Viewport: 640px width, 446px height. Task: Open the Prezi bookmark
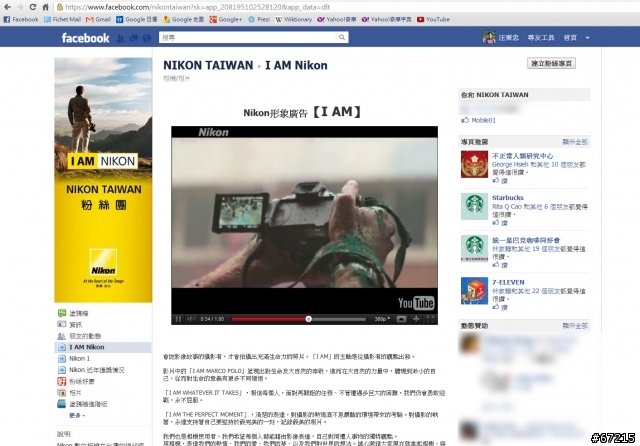point(259,19)
